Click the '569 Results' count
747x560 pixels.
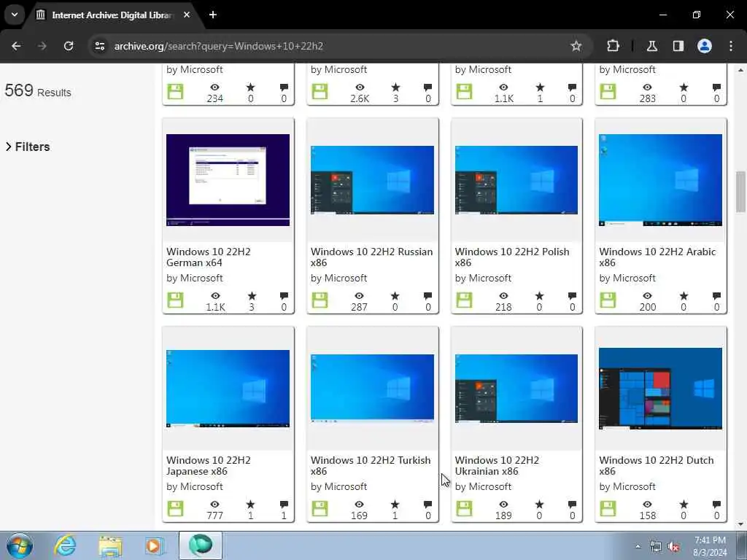click(x=38, y=90)
